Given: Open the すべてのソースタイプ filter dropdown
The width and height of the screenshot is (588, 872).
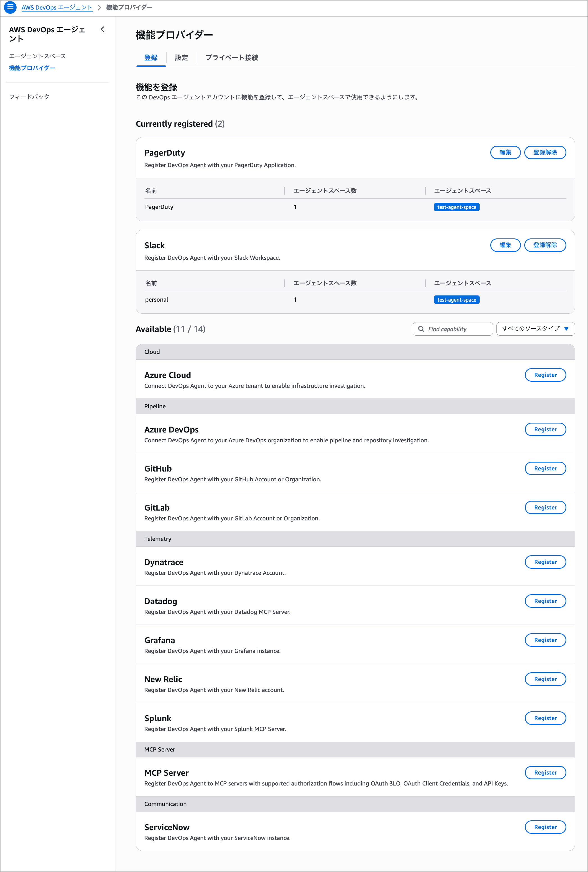Looking at the screenshot, I should 535,329.
